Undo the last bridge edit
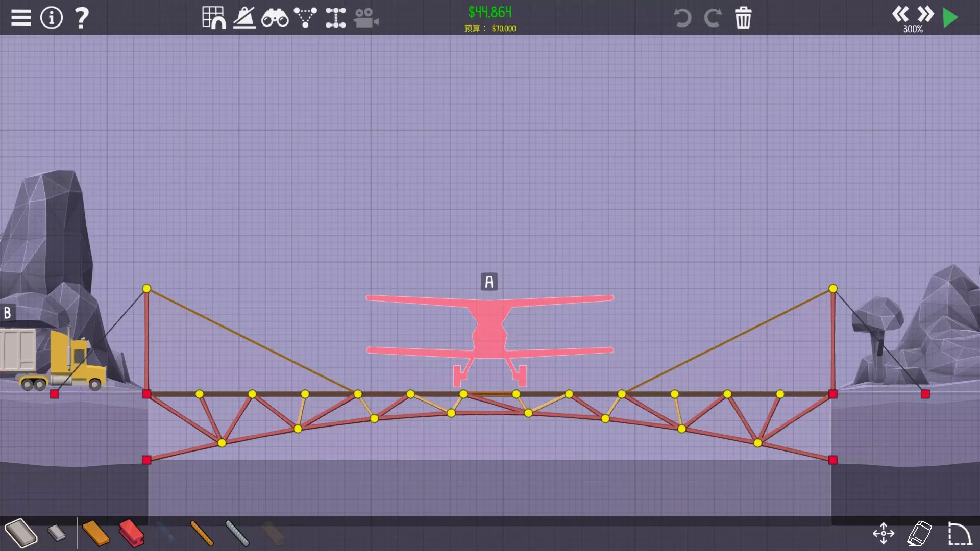This screenshot has height=551, width=980. pyautogui.click(x=682, y=18)
